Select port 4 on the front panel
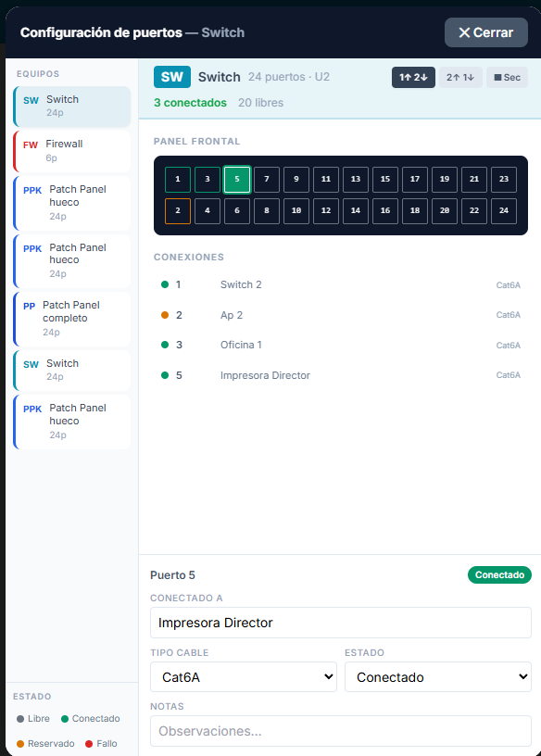The width and height of the screenshot is (541, 756). point(208,211)
